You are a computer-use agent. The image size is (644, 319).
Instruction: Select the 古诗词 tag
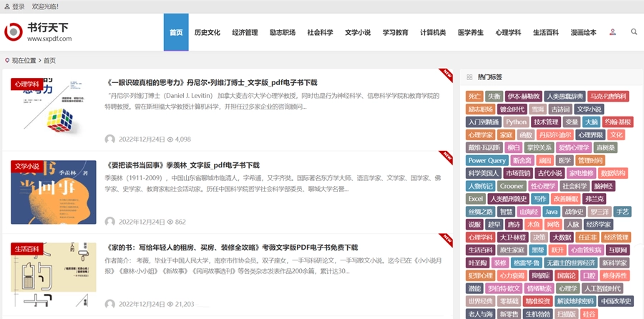560,109
